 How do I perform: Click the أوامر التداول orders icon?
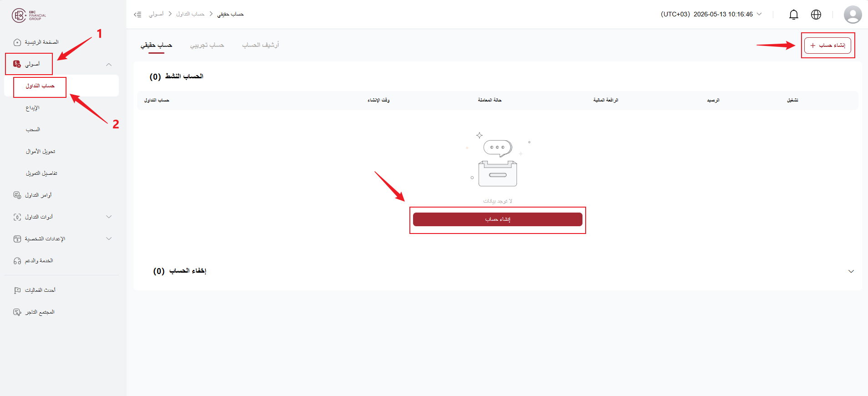17,195
